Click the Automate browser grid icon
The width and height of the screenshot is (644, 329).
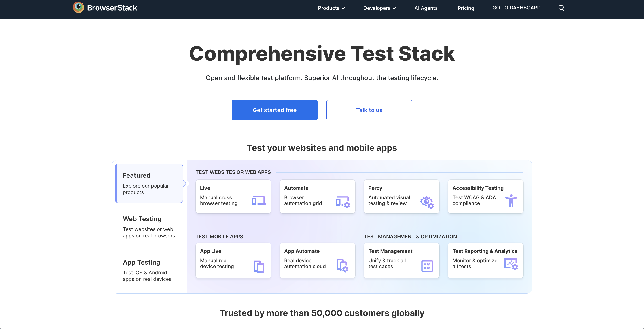click(x=342, y=202)
